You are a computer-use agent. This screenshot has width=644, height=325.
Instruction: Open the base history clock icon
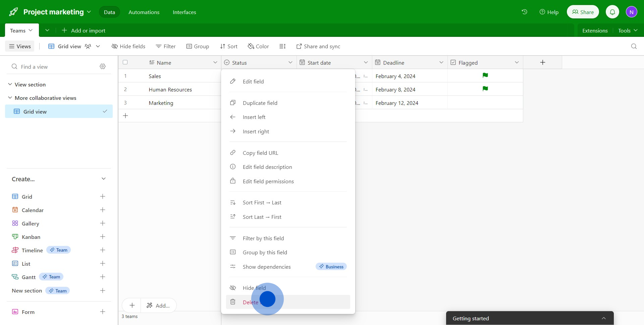point(524,12)
